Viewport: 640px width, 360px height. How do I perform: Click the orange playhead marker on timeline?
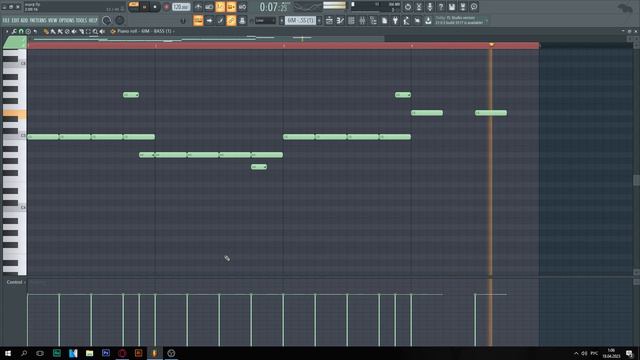[x=491, y=44]
